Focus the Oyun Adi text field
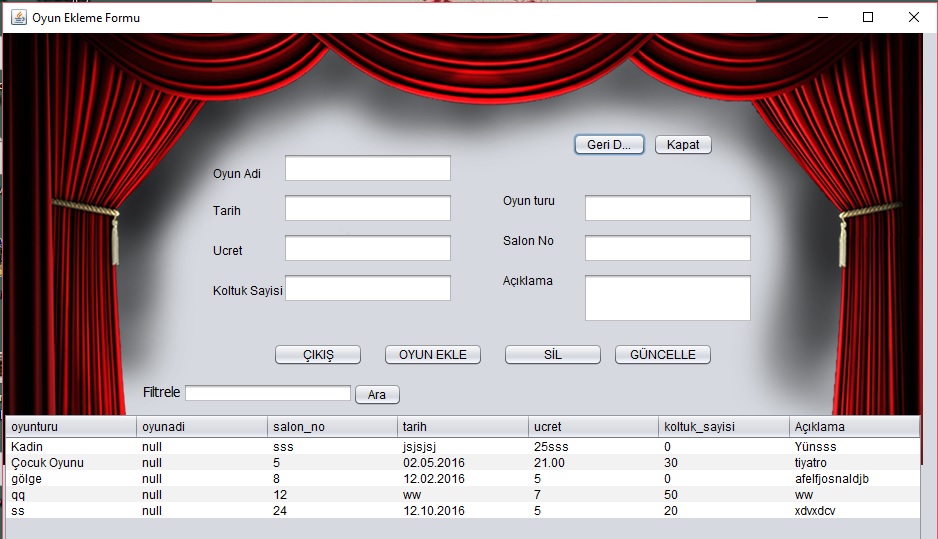938x539 pixels. point(367,168)
